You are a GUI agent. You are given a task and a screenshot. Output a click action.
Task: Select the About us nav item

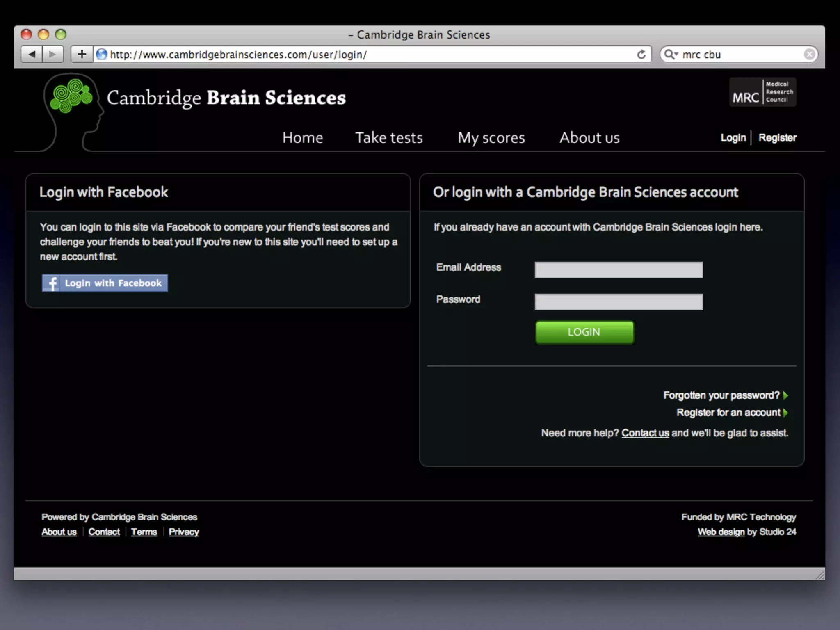(589, 138)
